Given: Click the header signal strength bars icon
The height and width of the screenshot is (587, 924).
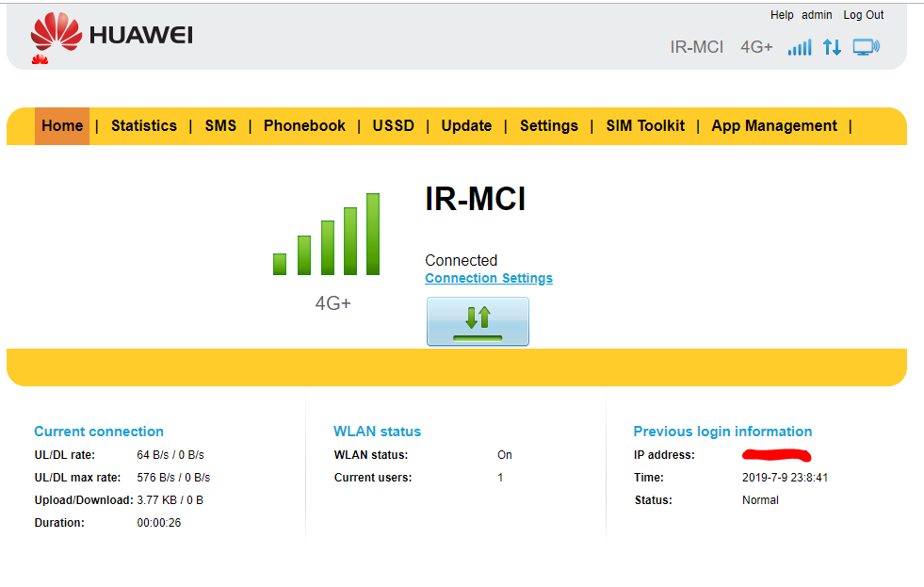Looking at the screenshot, I should coord(800,47).
